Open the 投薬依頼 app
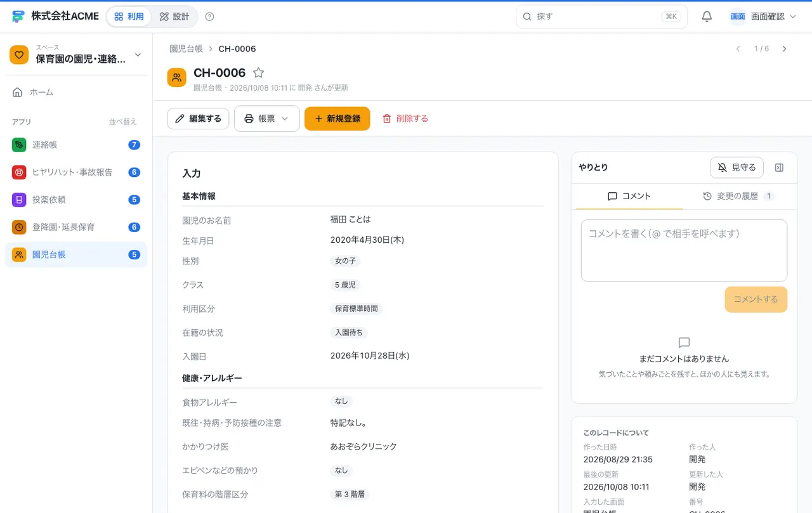The image size is (812, 513). (76, 200)
